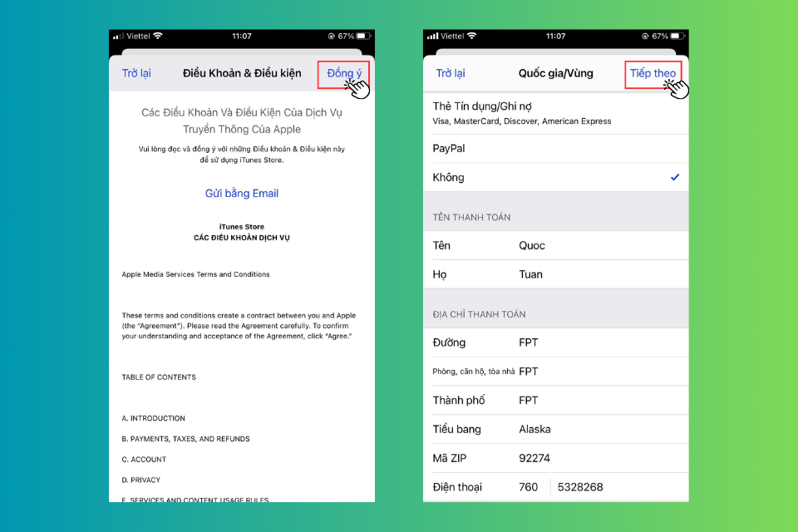
Task: Click 'Apple Media Services Terms and Conditions' text
Action: coord(195,274)
